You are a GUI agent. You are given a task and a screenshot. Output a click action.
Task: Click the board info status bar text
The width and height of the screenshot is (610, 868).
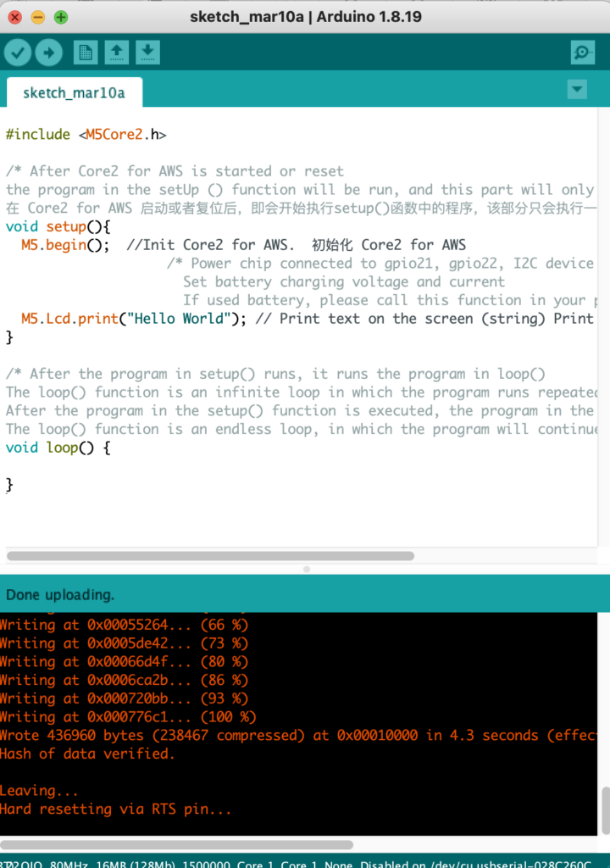coord(297,864)
